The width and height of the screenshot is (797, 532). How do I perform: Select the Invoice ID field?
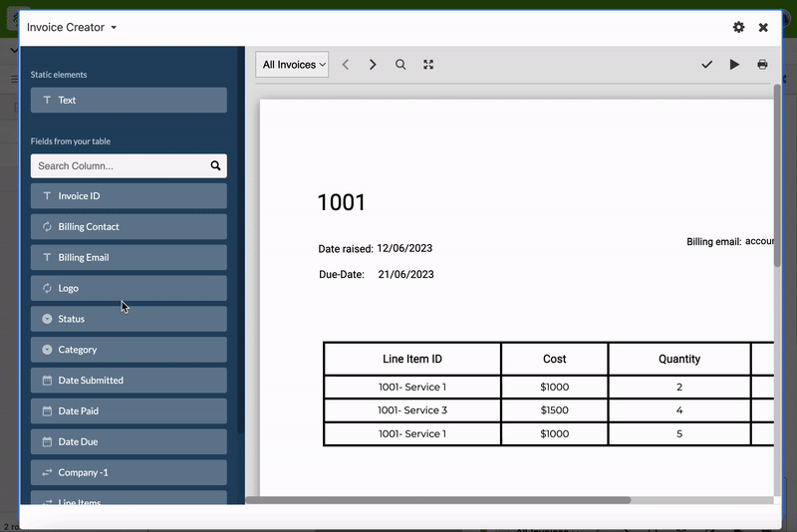(129, 196)
